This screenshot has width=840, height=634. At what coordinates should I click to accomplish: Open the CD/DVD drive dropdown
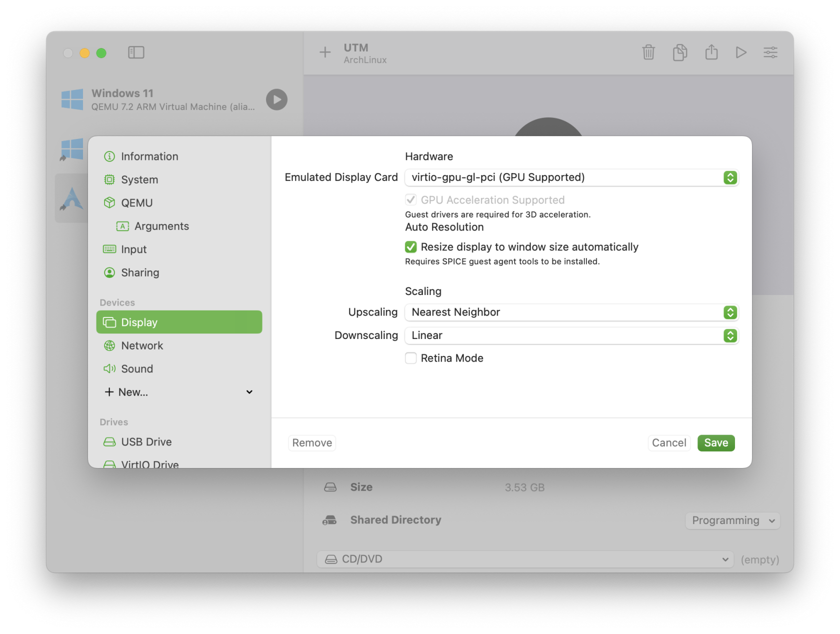(525, 559)
